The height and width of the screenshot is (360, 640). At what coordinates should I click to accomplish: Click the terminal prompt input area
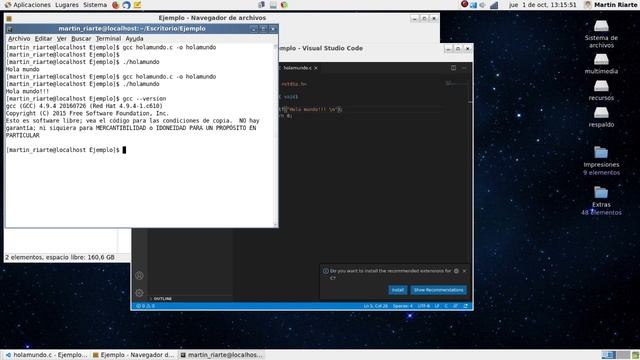click(x=124, y=150)
